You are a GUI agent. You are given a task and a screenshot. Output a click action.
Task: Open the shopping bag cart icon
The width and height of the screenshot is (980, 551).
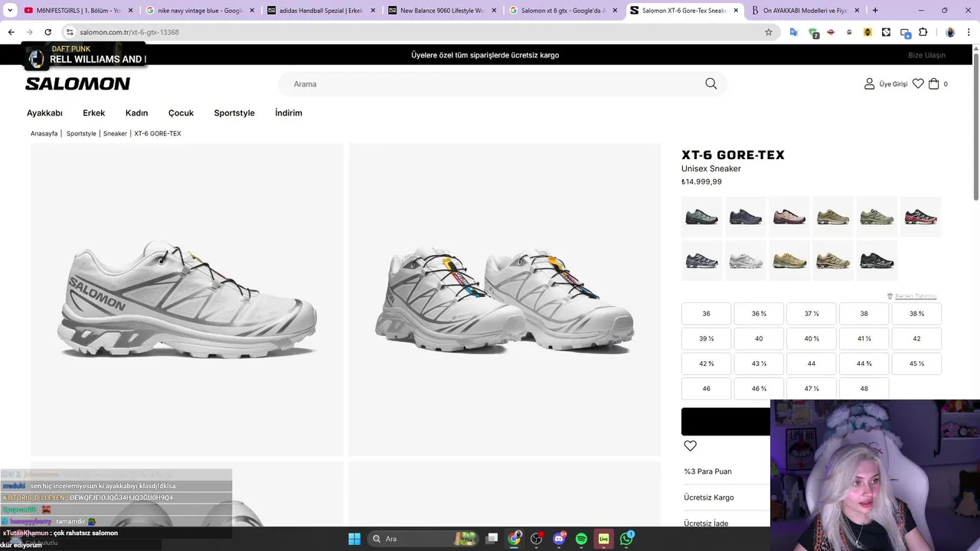[x=934, y=83]
